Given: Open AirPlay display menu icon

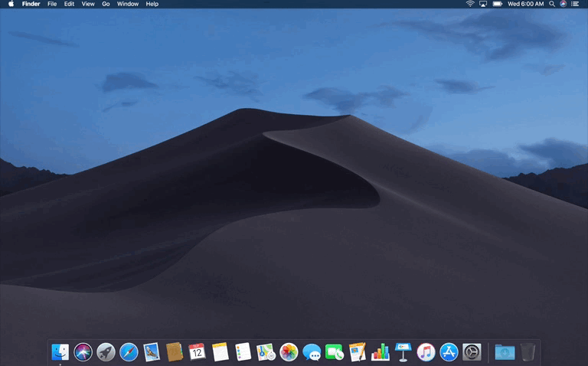Looking at the screenshot, I should [483, 4].
